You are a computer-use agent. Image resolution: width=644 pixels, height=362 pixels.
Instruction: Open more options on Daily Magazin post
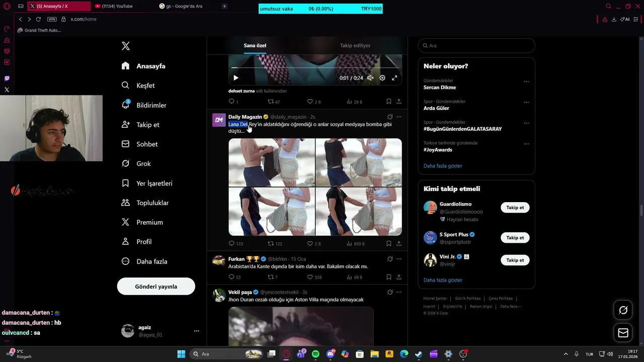[x=399, y=117]
